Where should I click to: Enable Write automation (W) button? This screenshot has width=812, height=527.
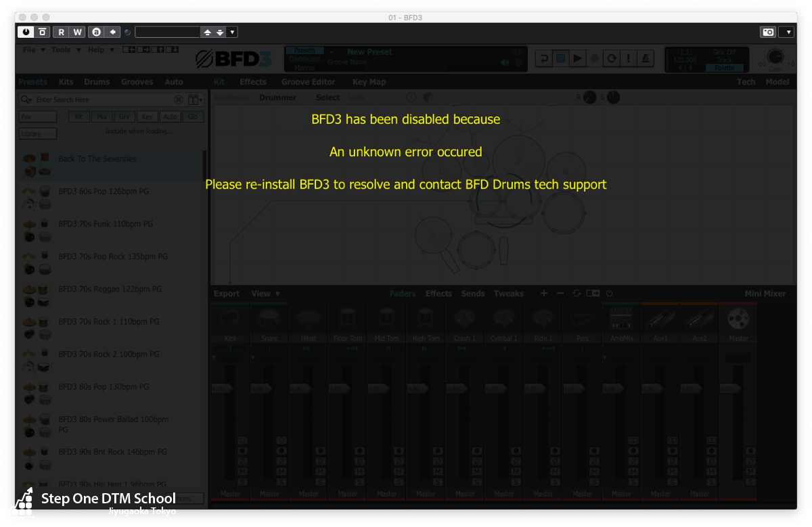[77, 32]
